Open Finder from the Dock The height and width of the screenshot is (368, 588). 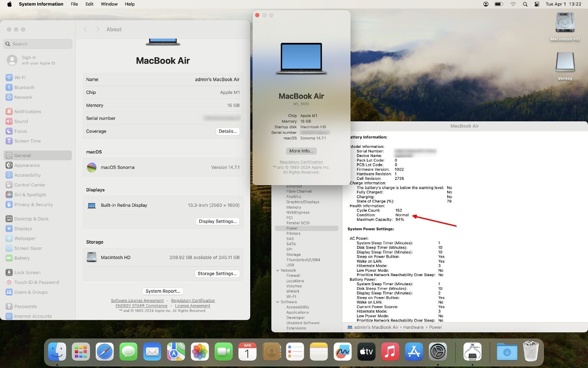click(57, 352)
